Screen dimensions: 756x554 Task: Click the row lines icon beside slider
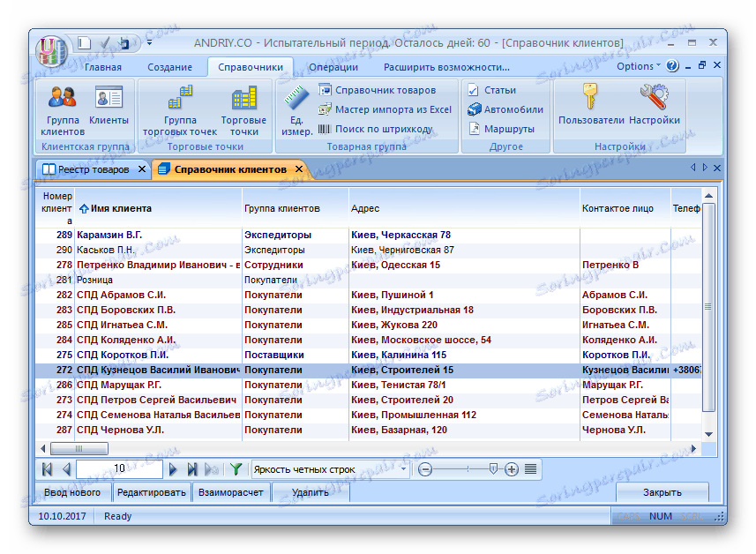[x=530, y=468]
